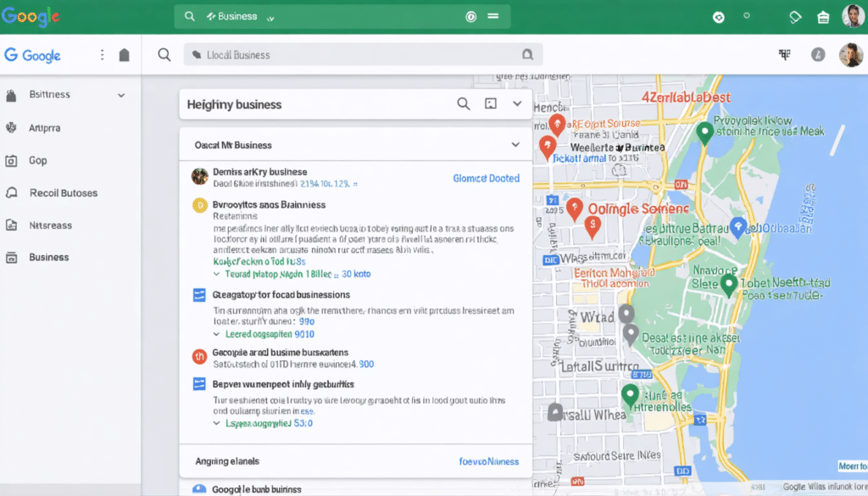Click the Glomcel Dooted link
Image resolution: width=868 pixels, height=496 pixels.
point(486,178)
